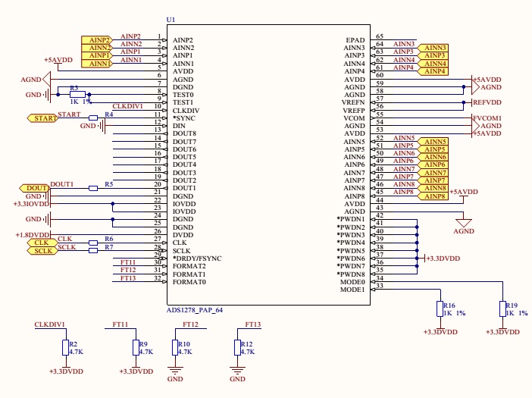Screen dimensions: 532x398
Task: Click the *SYNC pin name
Action: (x=184, y=118)
